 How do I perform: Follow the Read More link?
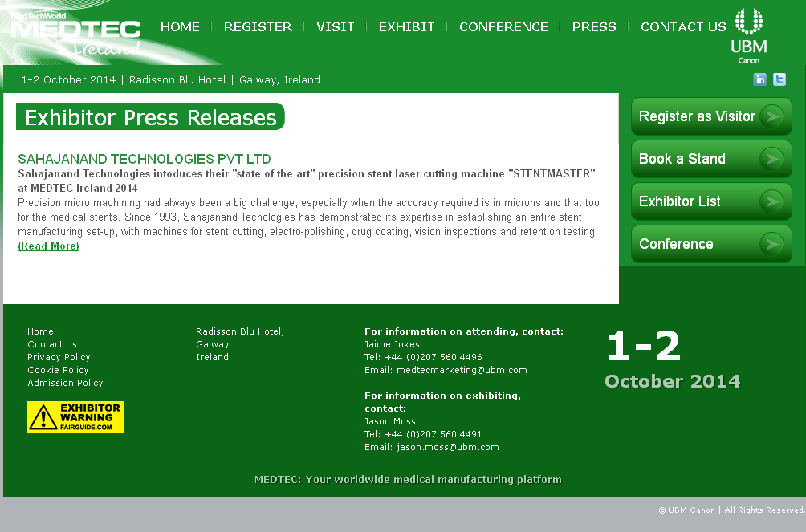coord(48,246)
